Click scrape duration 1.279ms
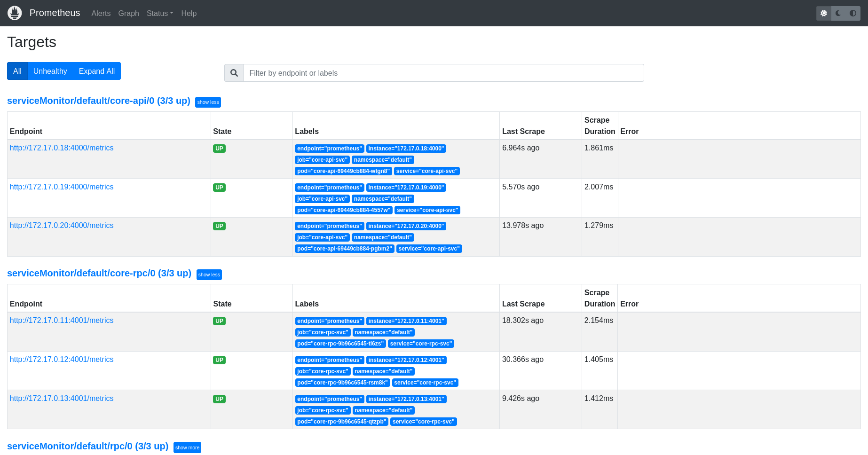This screenshot has width=868, height=455. tap(599, 225)
